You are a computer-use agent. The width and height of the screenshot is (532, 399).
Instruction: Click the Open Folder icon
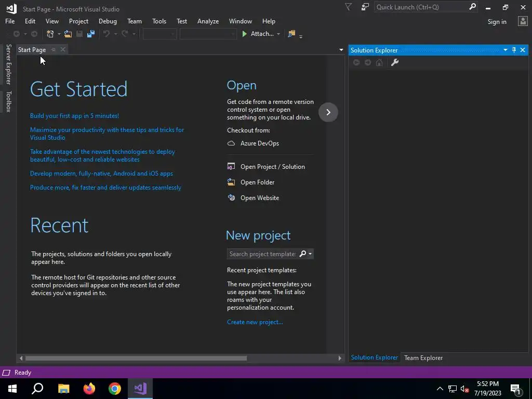click(x=231, y=182)
